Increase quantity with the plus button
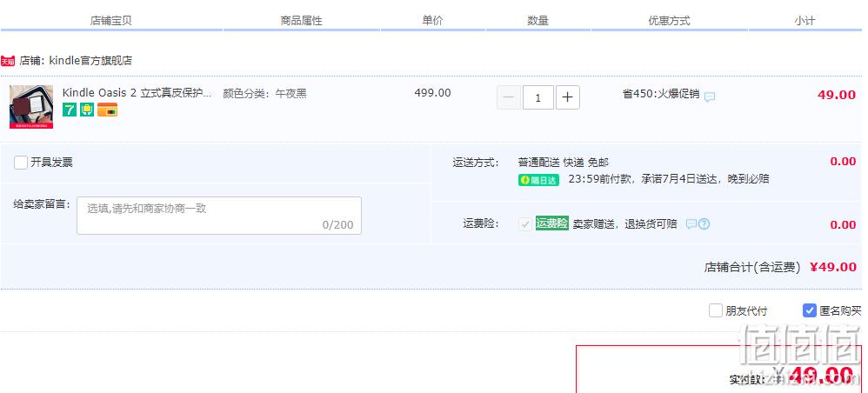The width and height of the screenshot is (868, 393). coord(567,98)
